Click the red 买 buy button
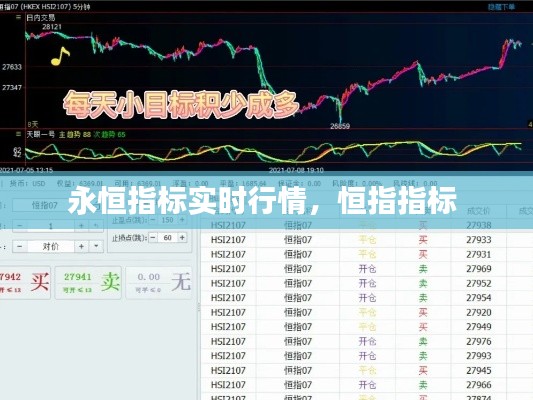Screen dimensions: 533x400 (x=24, y=282)
